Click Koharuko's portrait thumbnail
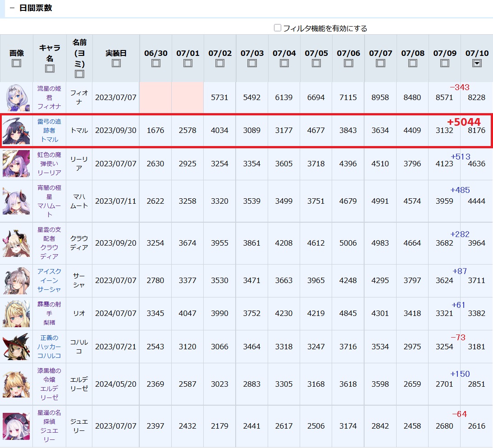 [16, 347]
